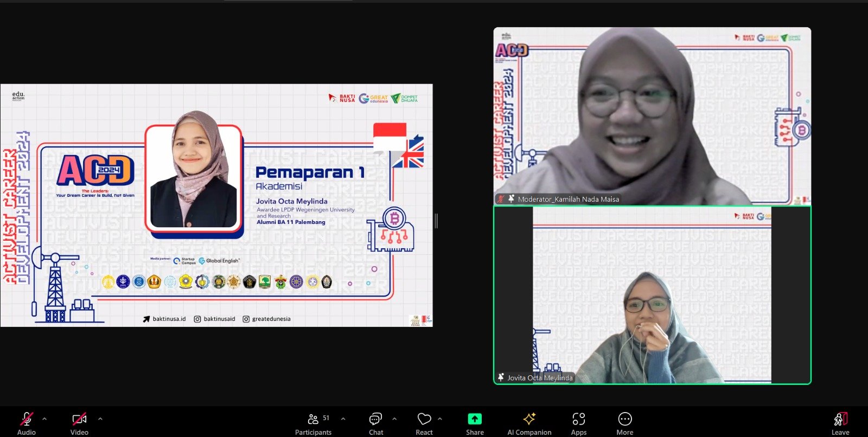The height and width of the screenshot is (437, 868).
Task: Expand the chevron beside Chat
Action: click(394, 419)
